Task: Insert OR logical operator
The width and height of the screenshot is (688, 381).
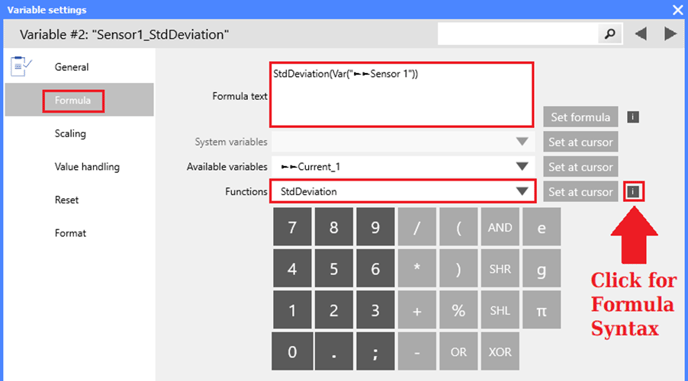Action: click(459, 351)
